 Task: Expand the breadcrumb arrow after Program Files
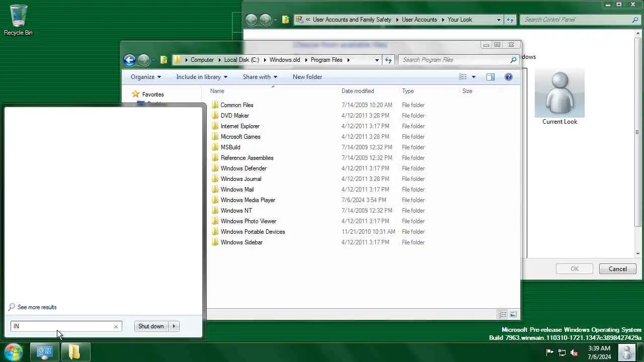tap(348, 60)
